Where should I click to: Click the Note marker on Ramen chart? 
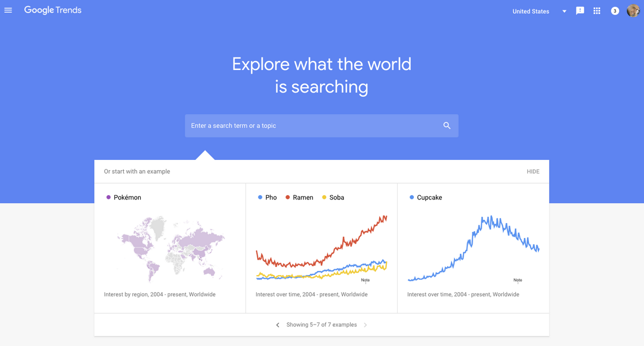pos(365,280)
